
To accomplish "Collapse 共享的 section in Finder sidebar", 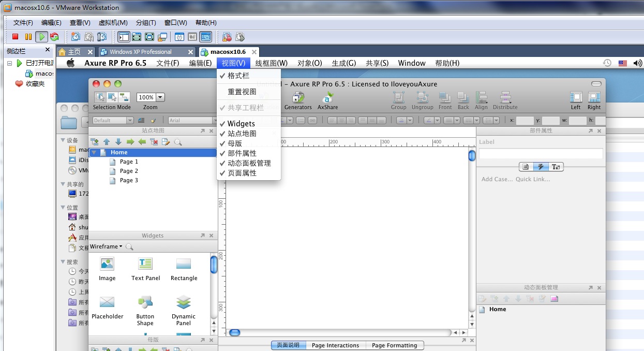I will tap(63, 184).
